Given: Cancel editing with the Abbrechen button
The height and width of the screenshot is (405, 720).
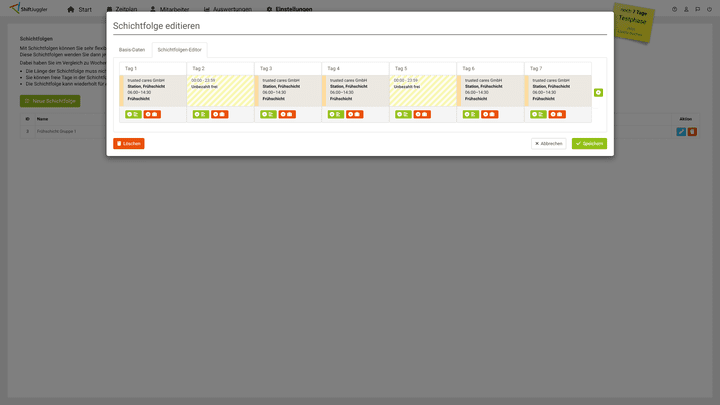Looking at the screenshot, I should (x=548, y=144).
